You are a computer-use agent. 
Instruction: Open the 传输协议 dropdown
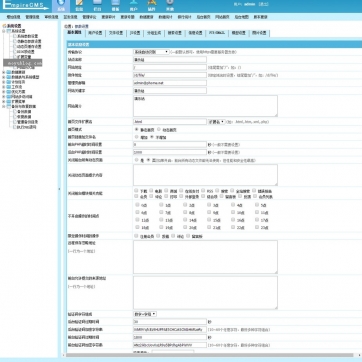pyautogui.click(x=152, y=52)
